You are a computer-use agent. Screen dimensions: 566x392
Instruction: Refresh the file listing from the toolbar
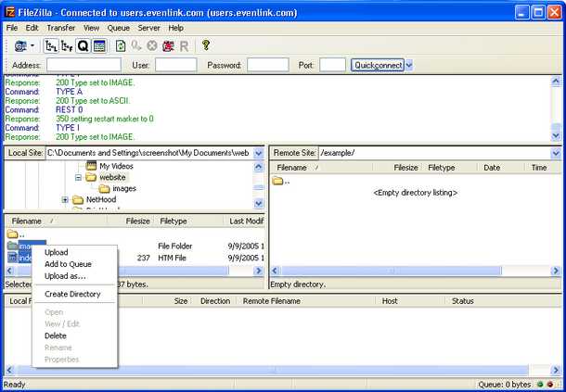[121, 46]
